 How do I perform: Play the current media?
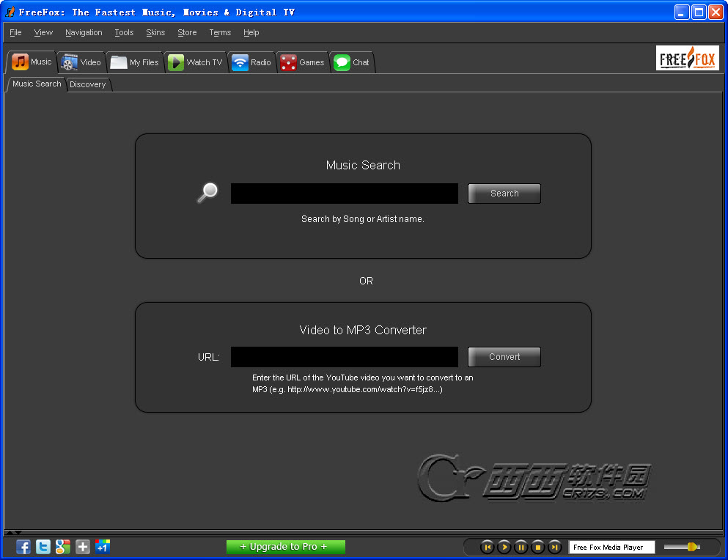pyautogui.click(x=504, y=547)
